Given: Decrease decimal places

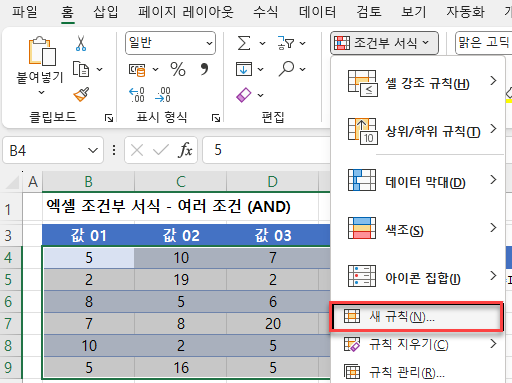Looking at the screenshot, I should tap(163, 95).
